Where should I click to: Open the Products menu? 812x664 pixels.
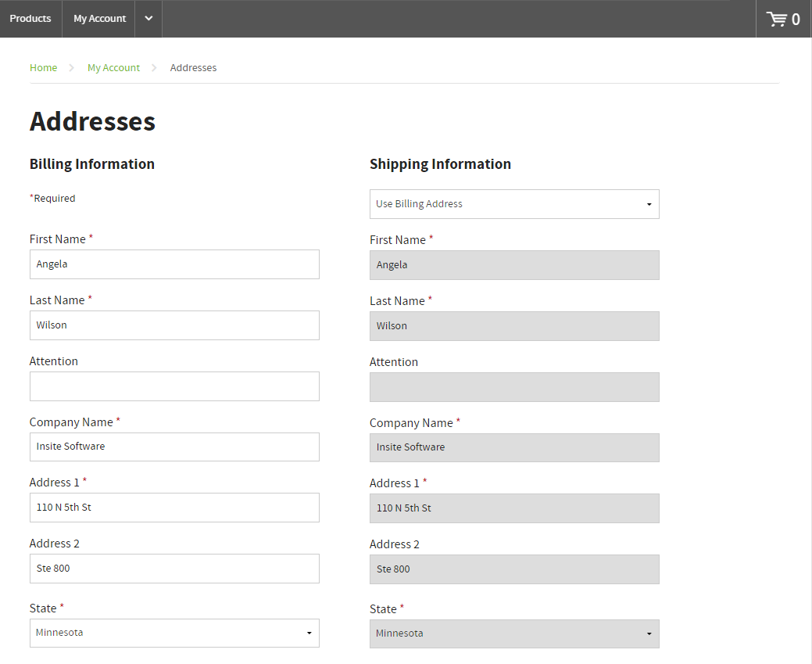[x=30, y=19]
